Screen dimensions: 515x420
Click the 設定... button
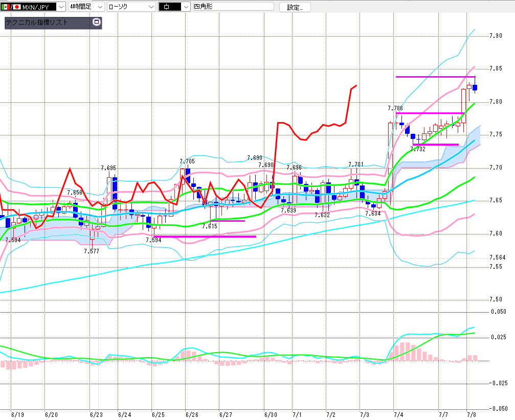(295, 7)
